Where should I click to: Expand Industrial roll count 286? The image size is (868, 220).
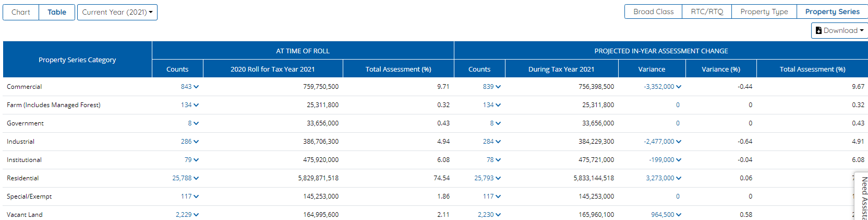pyautogui.click(x=190, y=142)
